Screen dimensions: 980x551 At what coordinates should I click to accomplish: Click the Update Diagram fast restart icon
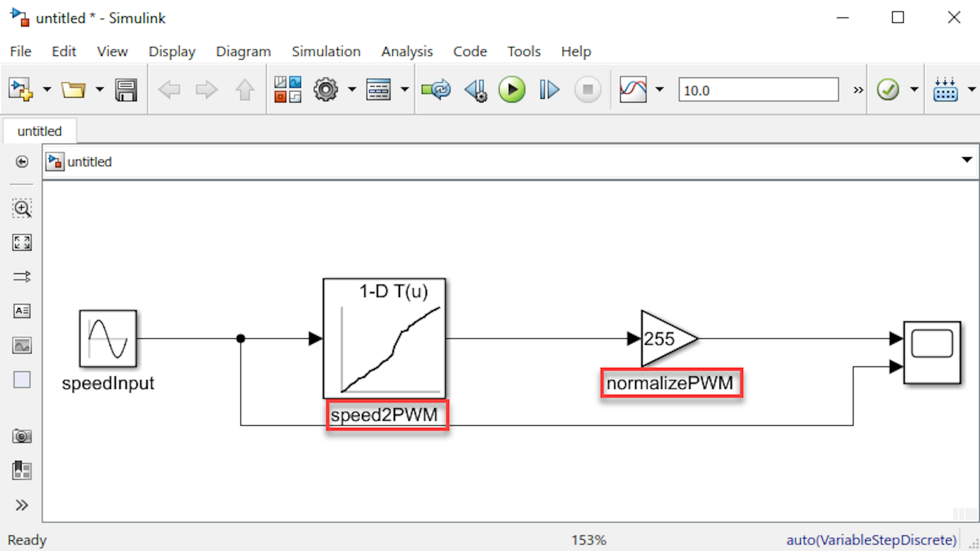436,90
